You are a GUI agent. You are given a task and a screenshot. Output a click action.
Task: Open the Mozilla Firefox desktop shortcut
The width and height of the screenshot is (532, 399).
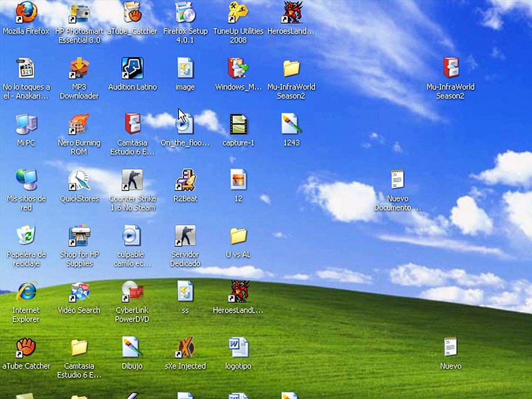click(26, 12)
